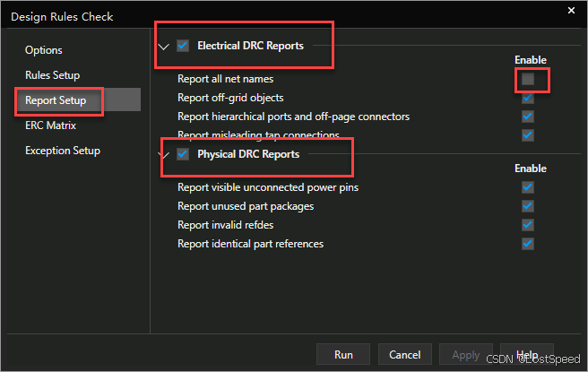Collapse the Electrical DRC Reports section
The width and height of the screenshot is (588, 372).
point(163,47)
